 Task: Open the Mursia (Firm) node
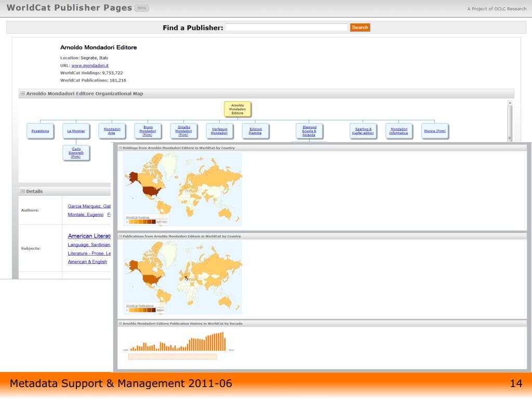[435, 131]
